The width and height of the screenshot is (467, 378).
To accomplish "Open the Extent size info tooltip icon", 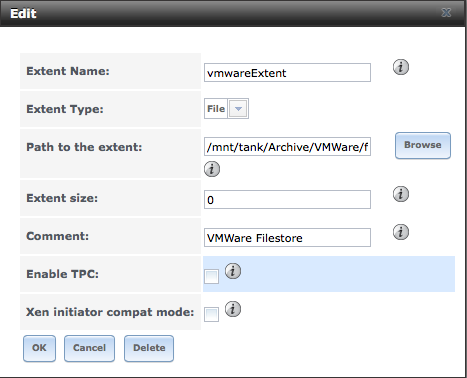I will 401,194.
